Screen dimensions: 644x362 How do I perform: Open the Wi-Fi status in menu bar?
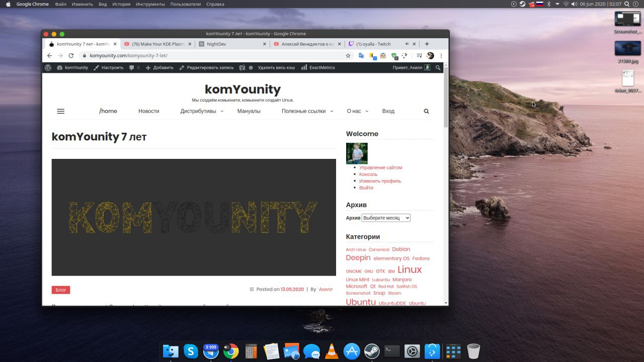tap(566, 4)
